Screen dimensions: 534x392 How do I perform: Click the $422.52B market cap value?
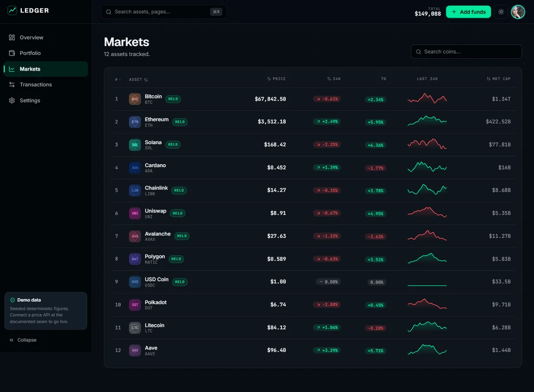pyautogui.click(x=498, y=122)
